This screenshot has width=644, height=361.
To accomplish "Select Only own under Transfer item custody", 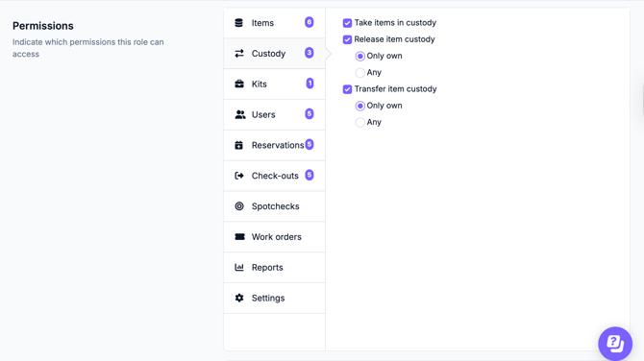I will coord(359,106).
